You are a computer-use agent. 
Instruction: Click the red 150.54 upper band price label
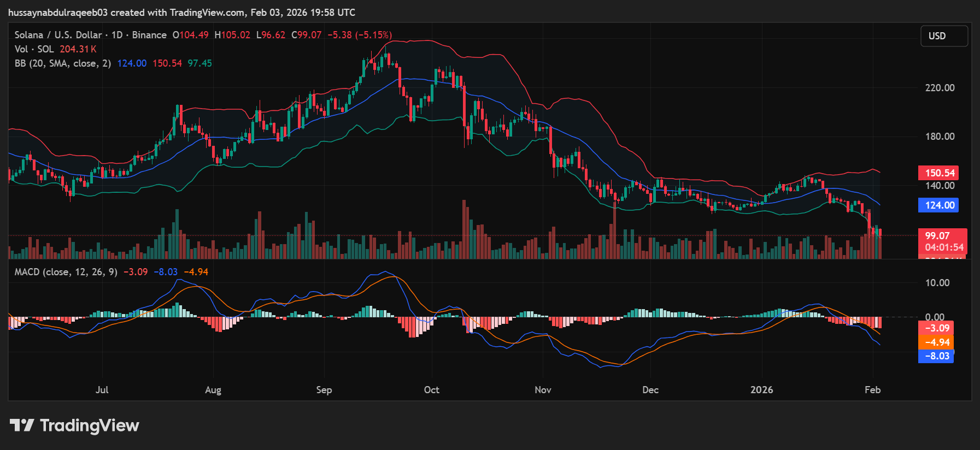tap(938, 173)
